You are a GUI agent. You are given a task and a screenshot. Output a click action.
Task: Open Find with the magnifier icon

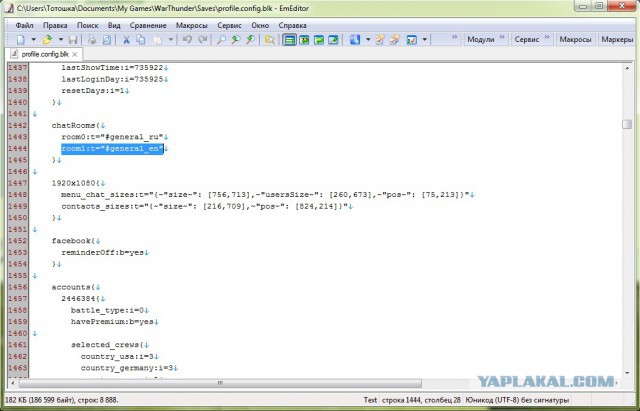pos(221,40)
